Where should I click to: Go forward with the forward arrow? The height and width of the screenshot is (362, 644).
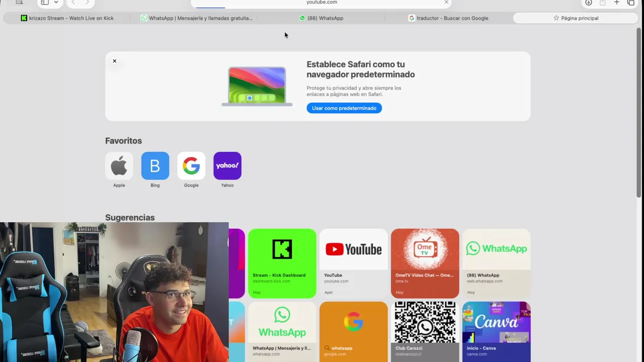(x=87, y=2)
